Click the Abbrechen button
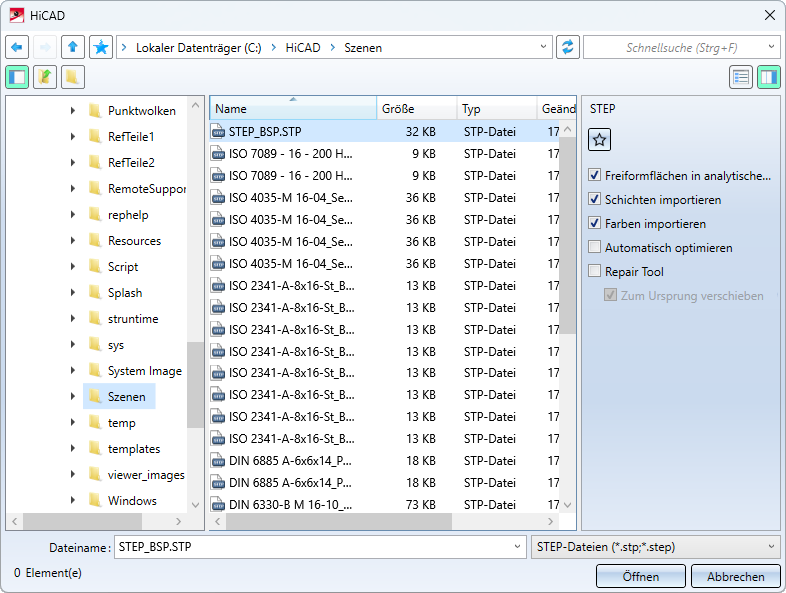 click(735, 576)
